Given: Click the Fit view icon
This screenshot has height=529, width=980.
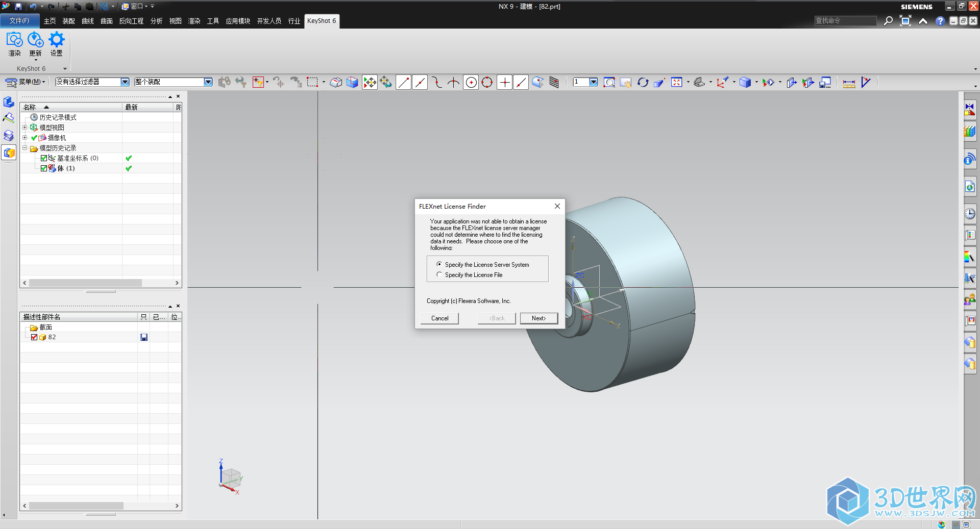Looking at the screenshot, I should point(677,82).
